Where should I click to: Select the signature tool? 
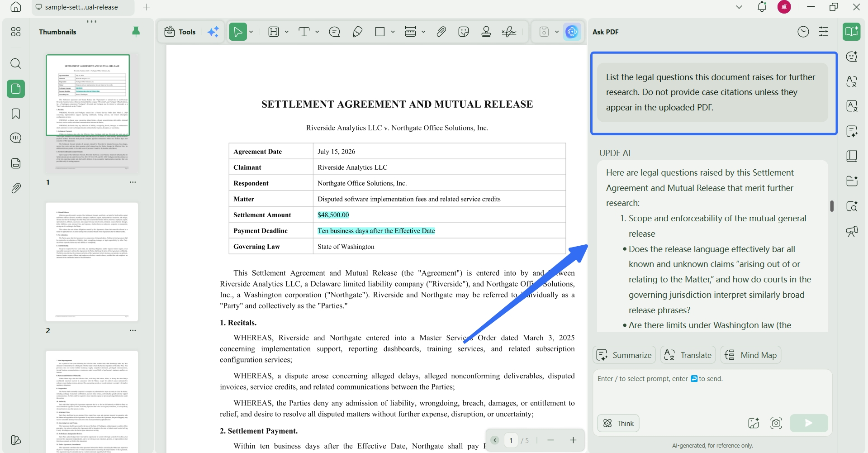509,32
